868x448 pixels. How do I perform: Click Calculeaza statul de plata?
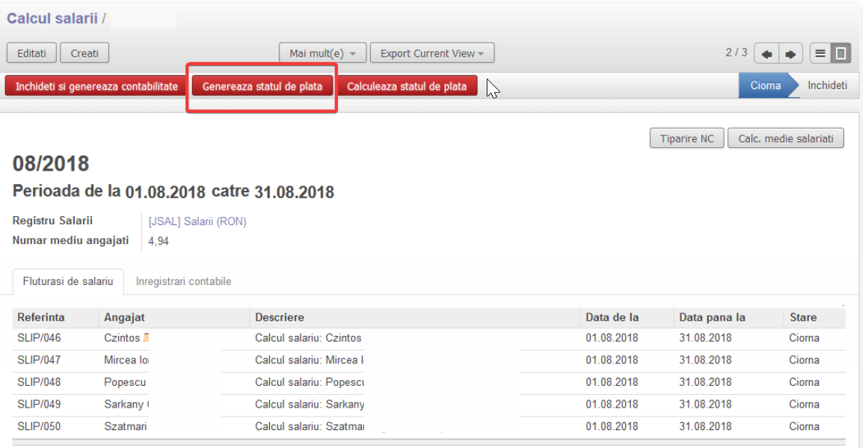click(x=407, y=87)
